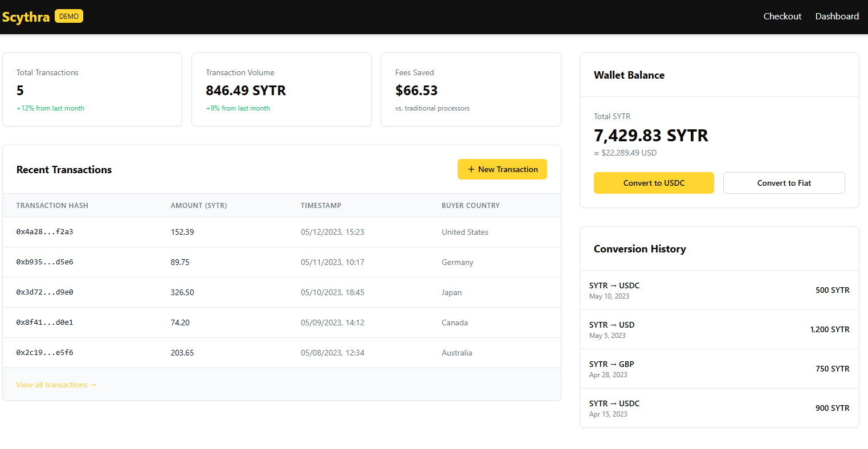868x449 pixels.
Task: Click the 900 SYTR conversion entry from Apr 15
Action: pyautogui.click(x=719, y=408)
